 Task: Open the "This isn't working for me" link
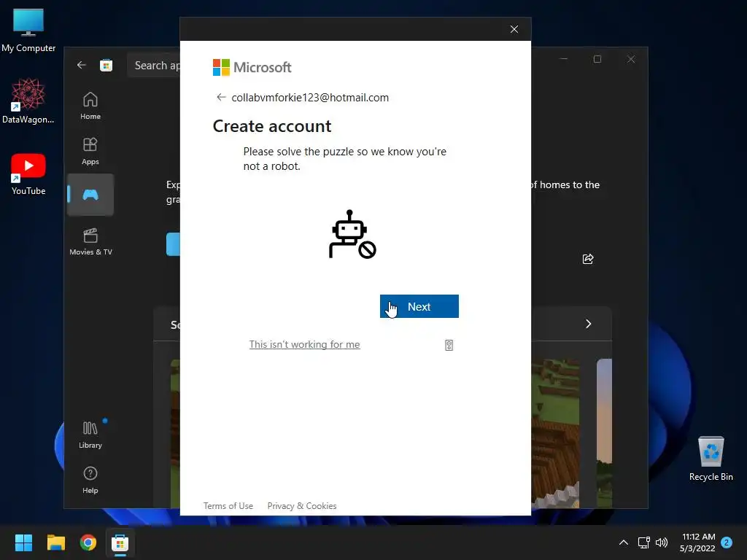[304, 344]
